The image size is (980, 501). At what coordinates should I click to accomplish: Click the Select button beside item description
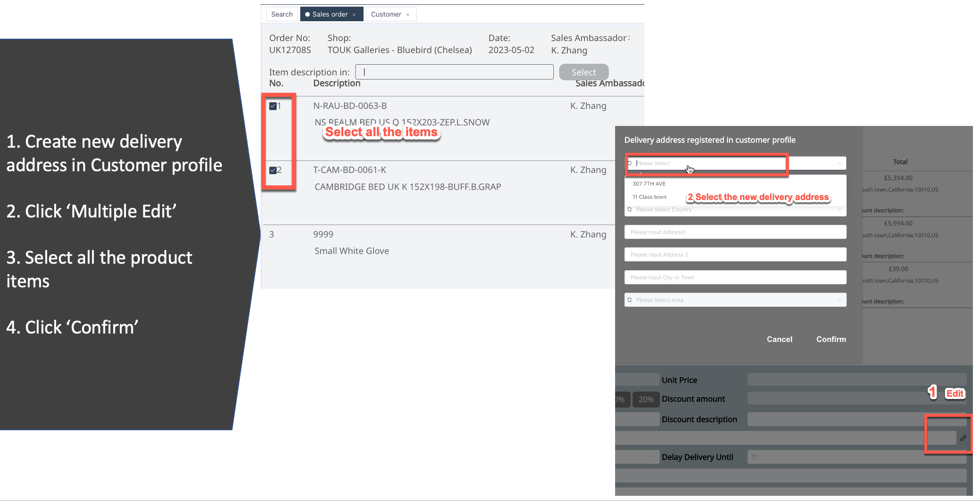tap(583, 72)
